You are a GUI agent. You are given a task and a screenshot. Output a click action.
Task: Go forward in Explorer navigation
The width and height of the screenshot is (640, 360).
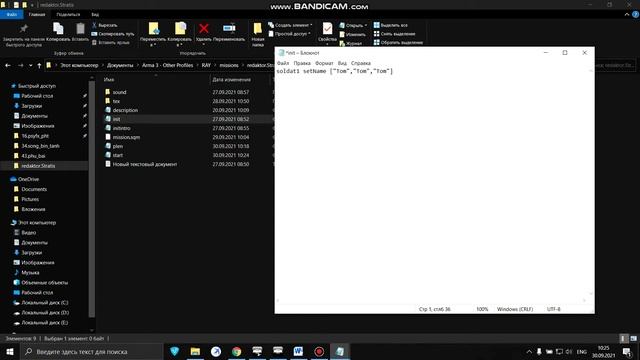20,65
